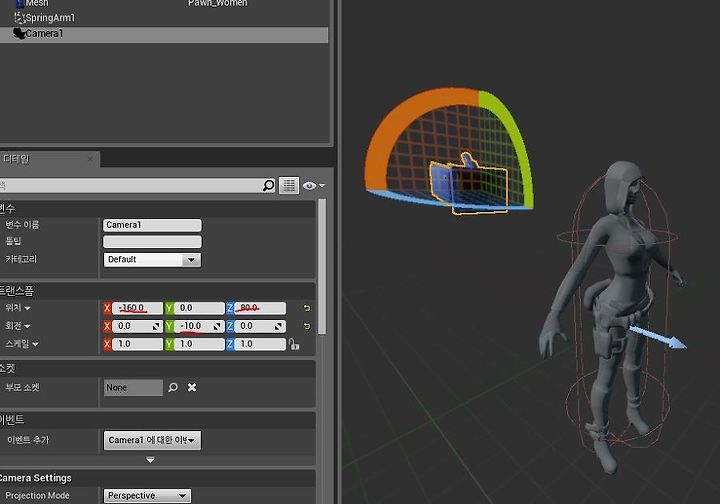Click rotation Y spinner arrow icon
Image resolution: width=720 pixels, height=504 pixels.
(218, 326)
